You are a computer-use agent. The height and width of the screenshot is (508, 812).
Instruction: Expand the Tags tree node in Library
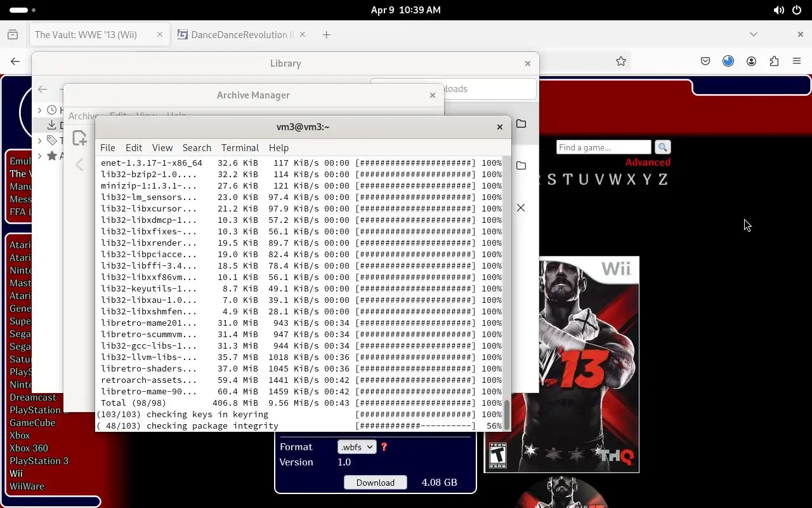(x=40, y=140)
